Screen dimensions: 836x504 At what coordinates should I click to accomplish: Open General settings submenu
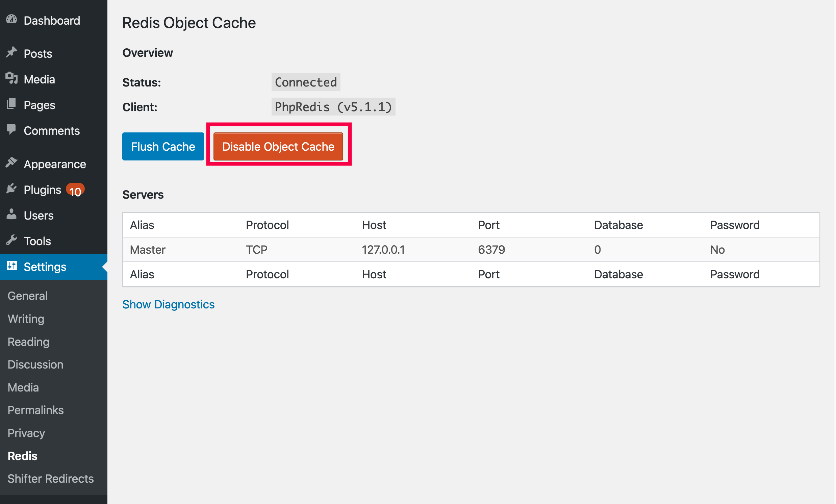click(x=27, y=296)
